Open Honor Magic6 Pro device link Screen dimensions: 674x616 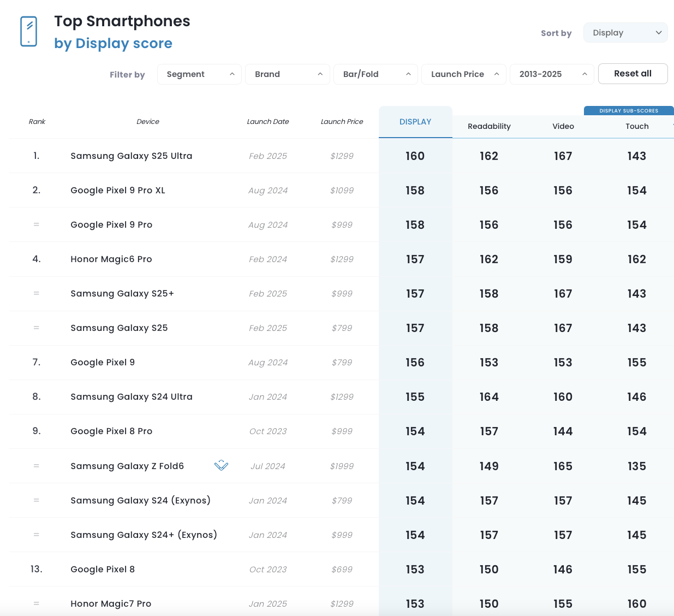pyautogui.click(x=111, y=259)
